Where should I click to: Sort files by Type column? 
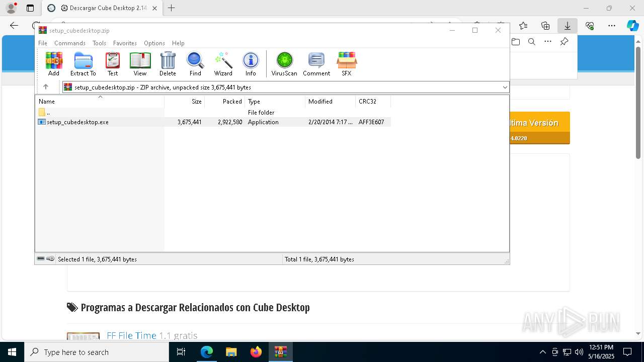coord(275,102)
